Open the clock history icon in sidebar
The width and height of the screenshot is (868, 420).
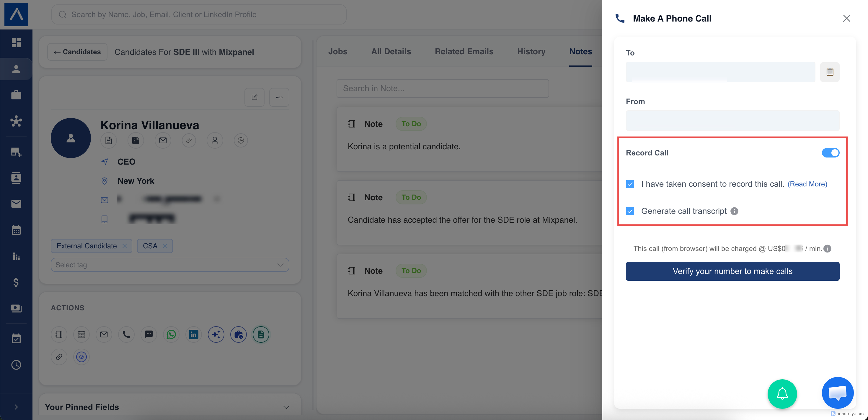[x=16, y=365]
